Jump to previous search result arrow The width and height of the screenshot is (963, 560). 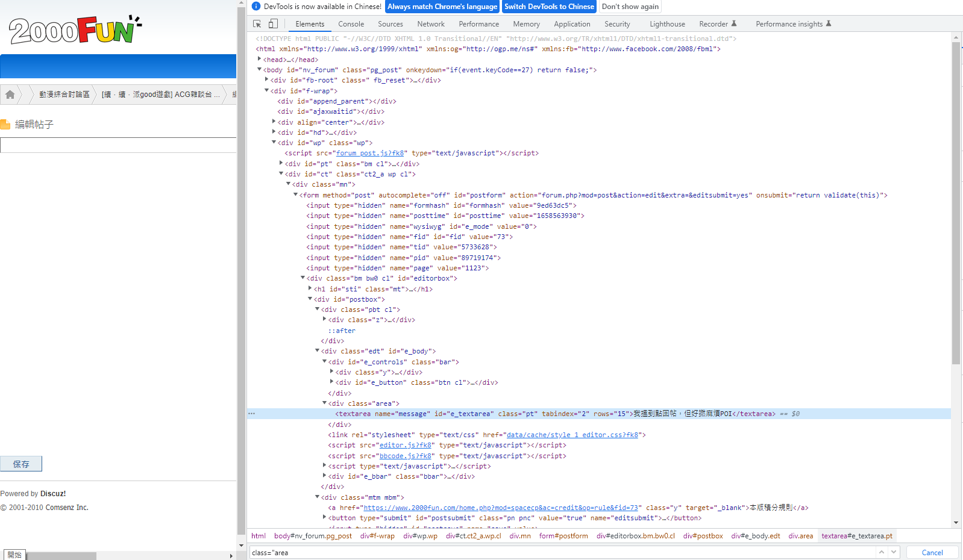click(882, 552)
